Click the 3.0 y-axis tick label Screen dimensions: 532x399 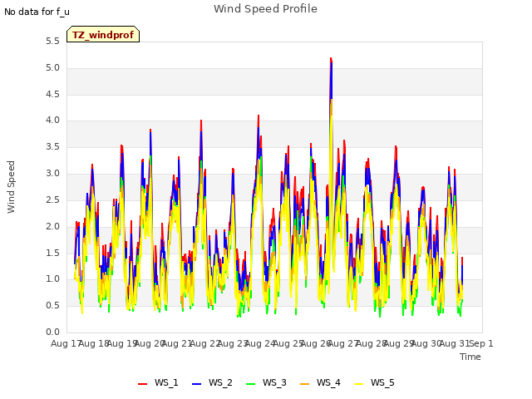coord(52,174)
